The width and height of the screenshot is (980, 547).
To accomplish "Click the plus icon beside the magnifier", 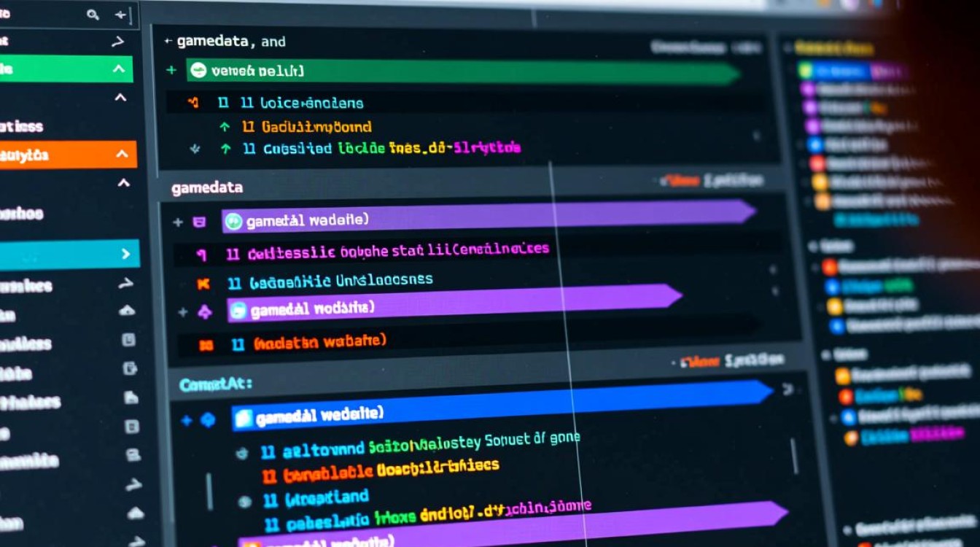I will (121, 15).
